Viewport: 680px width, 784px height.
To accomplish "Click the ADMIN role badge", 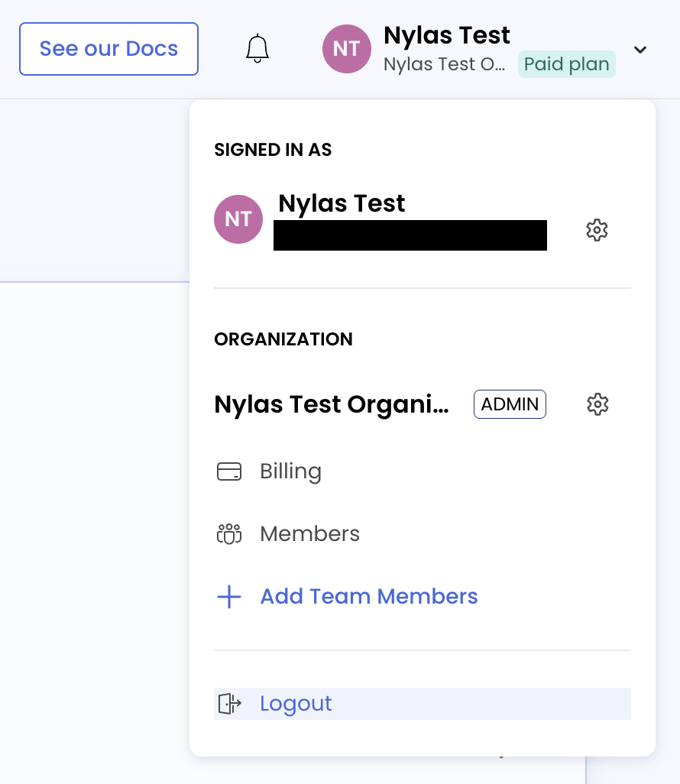I will [x=510, y=404].
